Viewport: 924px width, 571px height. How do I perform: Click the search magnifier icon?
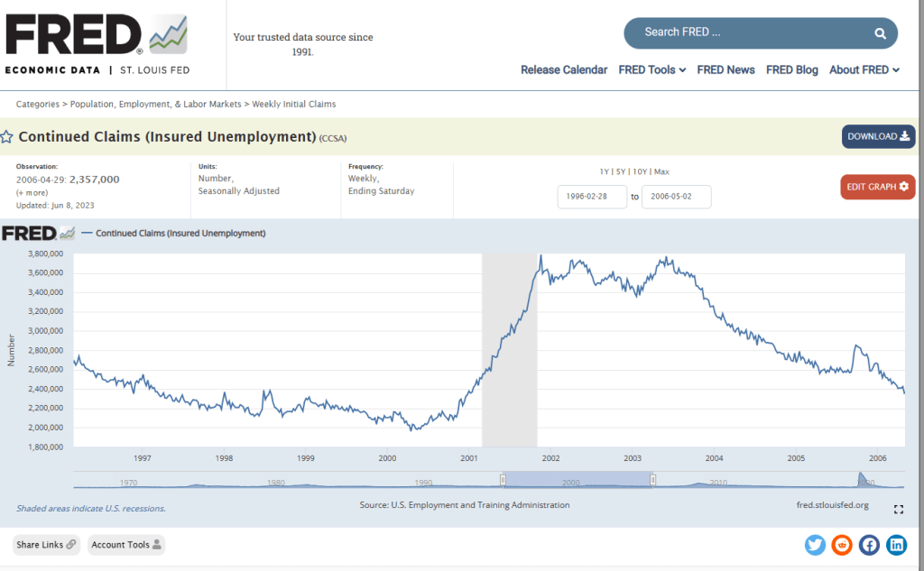click(880, 33)
